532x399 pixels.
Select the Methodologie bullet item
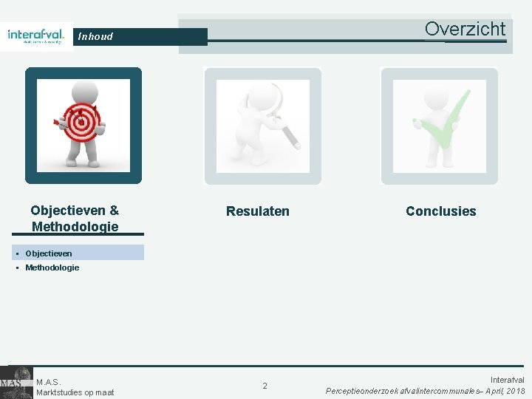point(52,267)
